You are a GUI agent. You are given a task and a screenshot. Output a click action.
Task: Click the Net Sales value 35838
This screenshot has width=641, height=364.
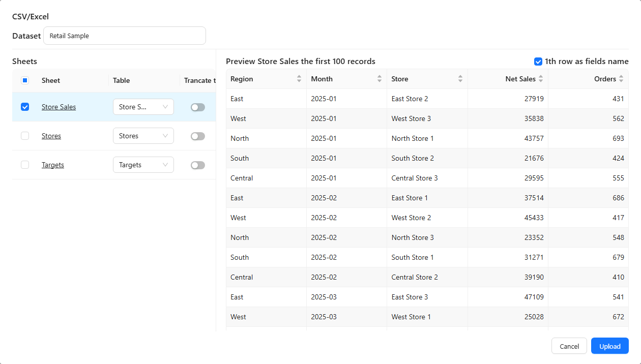[x=534, y=118]
